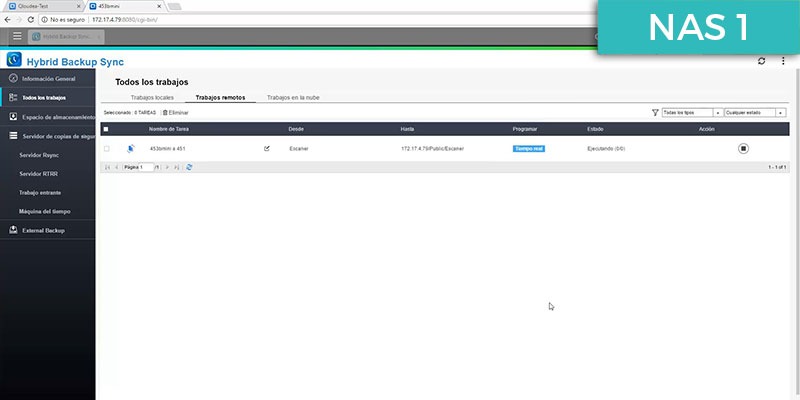Toggle the select-all checkbox in table header
Screen dimensions: 800x400
click(x=106, y=129)
